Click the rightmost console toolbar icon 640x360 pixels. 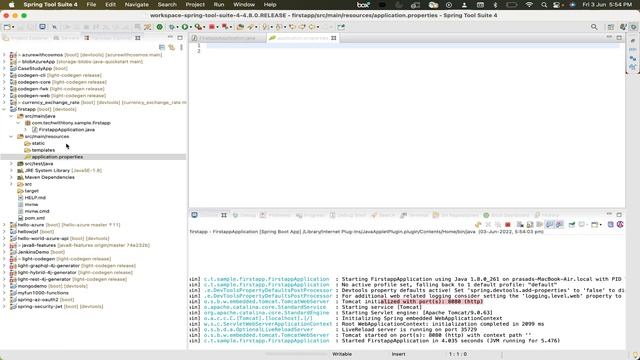[620, 224]
